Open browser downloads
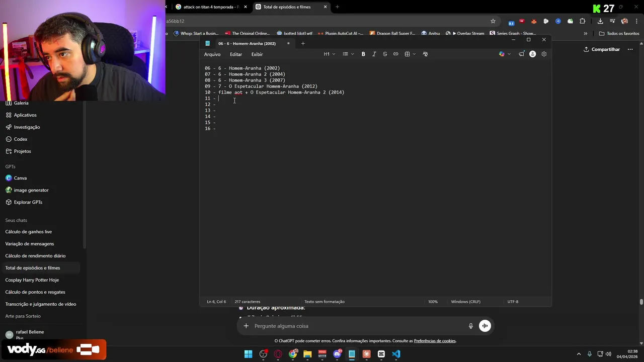Screen dimensions: 644x362 [x=600, y=21]
